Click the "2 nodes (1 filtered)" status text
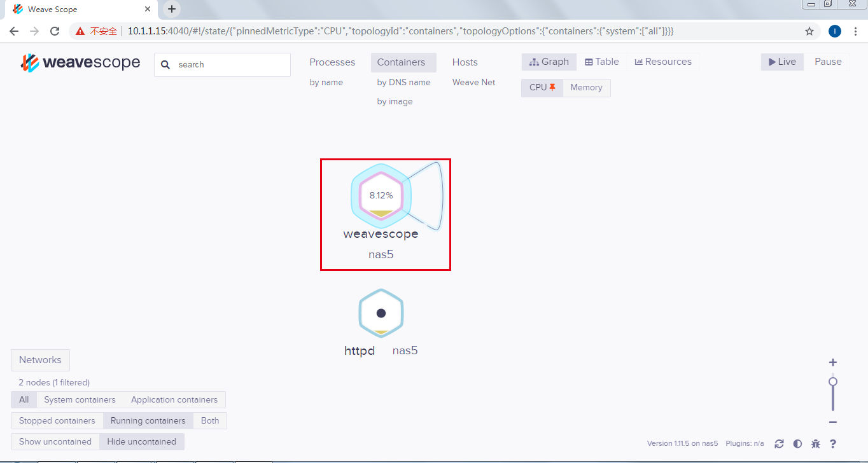This screenshot has width=868, height=463. point(54,383)
